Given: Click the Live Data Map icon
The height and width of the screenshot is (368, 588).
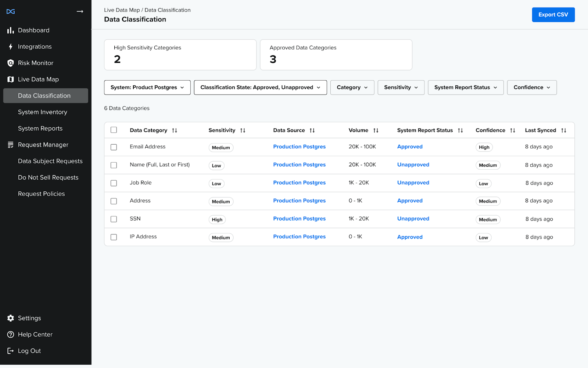Looking at the screenshot, I should 11,79.
